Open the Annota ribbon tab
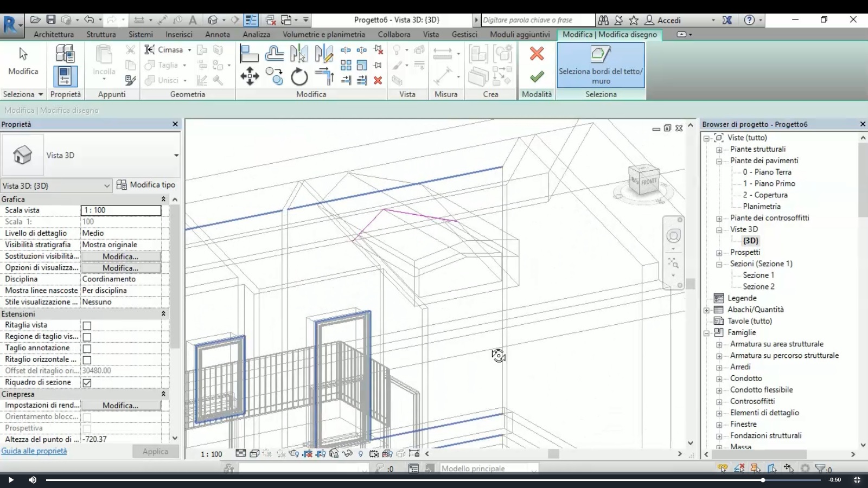 click(217, 34)
